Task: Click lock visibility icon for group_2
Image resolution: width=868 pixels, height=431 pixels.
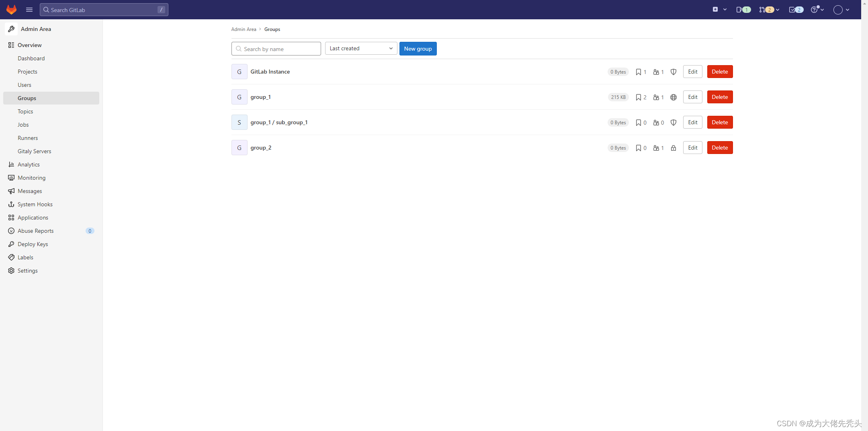Action: click(x=674, y=148)
